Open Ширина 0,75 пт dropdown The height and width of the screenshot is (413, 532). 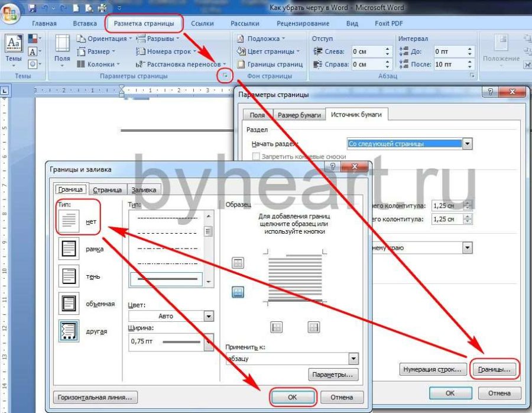pos(209,341)
